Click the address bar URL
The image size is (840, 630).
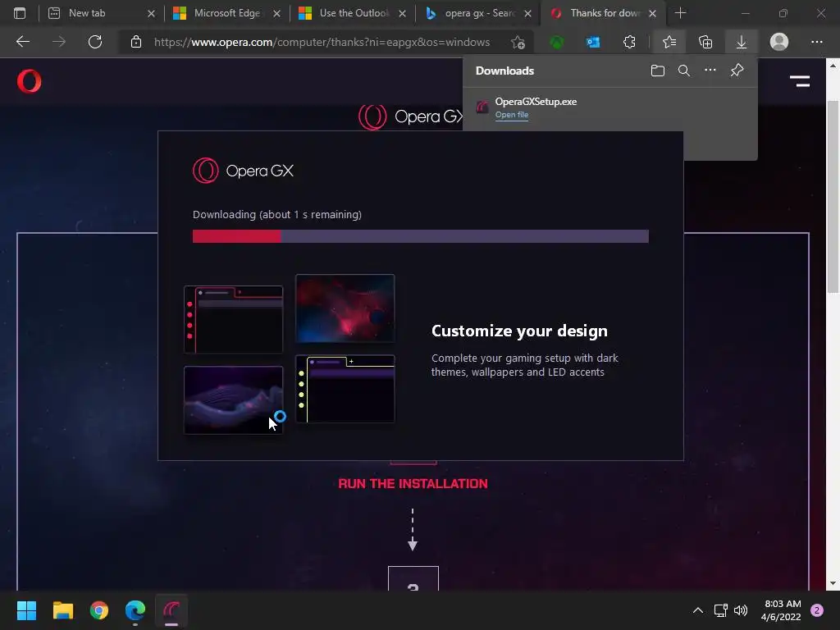click(322, 42)
